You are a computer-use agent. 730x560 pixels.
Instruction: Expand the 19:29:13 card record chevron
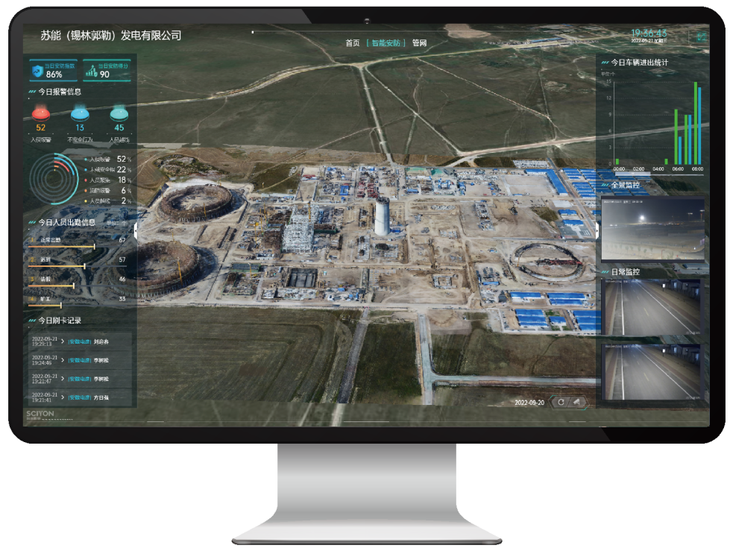(63, 342)
